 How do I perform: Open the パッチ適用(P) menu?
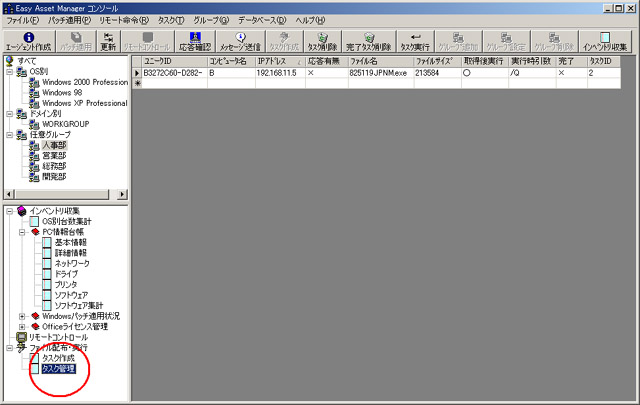tap(69, 20)
